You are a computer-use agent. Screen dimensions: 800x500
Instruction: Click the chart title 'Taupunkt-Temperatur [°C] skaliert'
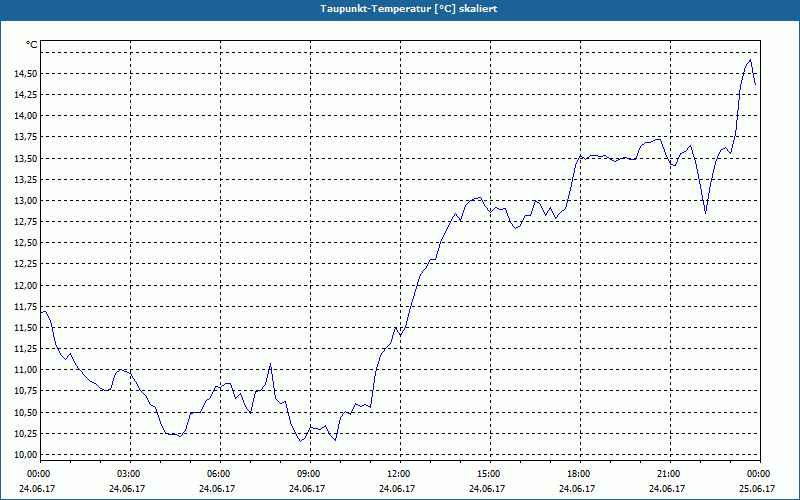point(409,9)
